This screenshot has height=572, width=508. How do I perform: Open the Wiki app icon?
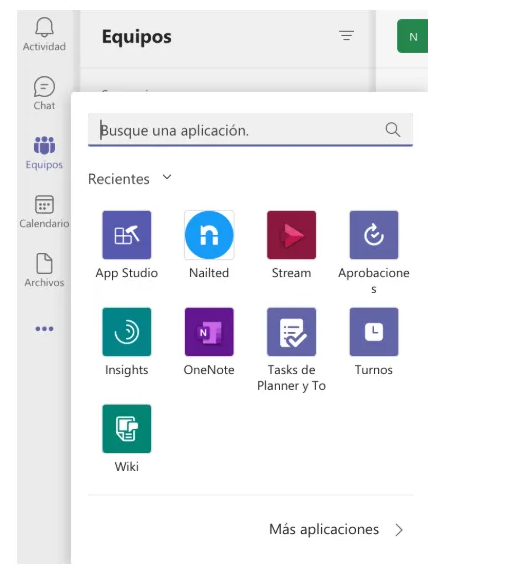[x=127, y=429]
